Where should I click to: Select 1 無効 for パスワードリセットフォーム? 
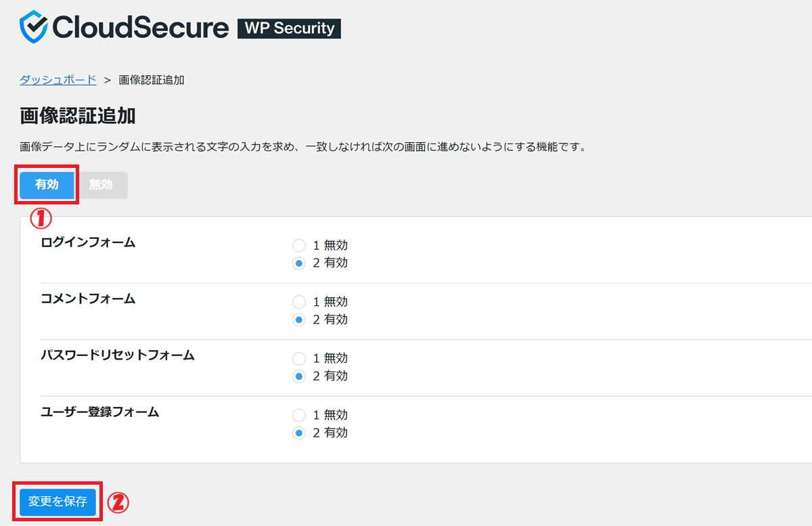(x=299, y=358)
